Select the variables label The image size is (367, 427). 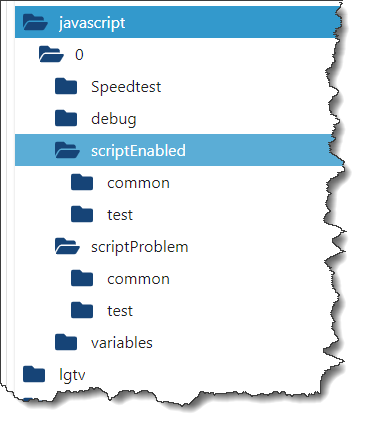(122, 343)
